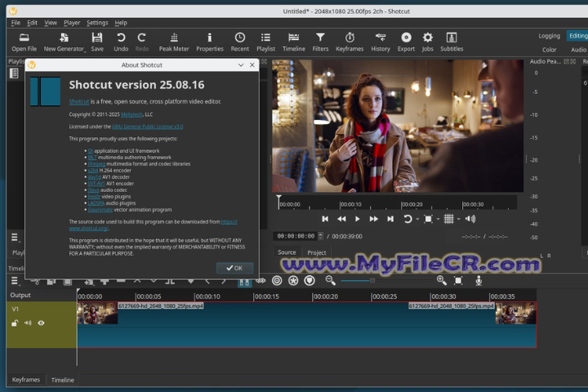Click the timecode stepper arrows
Image resolution: width=588 pixels, height=392 pixels.
(x=320, y=236)
